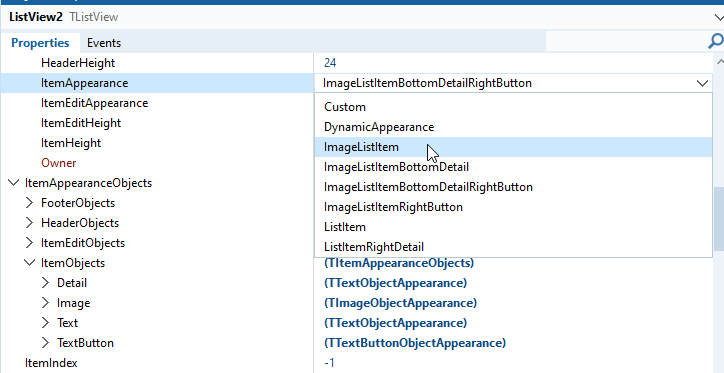Screen dimensions: 724x373
Task: Expand the TextButton property
Action: tap(45, 343)
